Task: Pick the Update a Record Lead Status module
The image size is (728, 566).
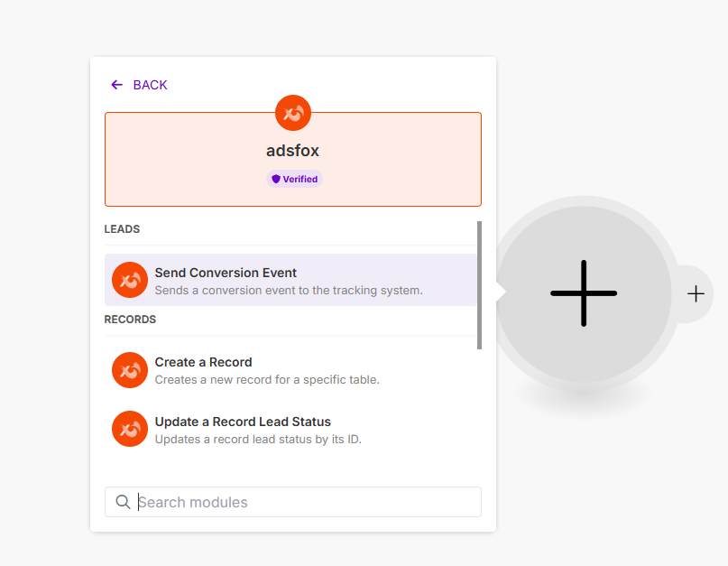Action: pyautogui.click(x=243, y=422)
